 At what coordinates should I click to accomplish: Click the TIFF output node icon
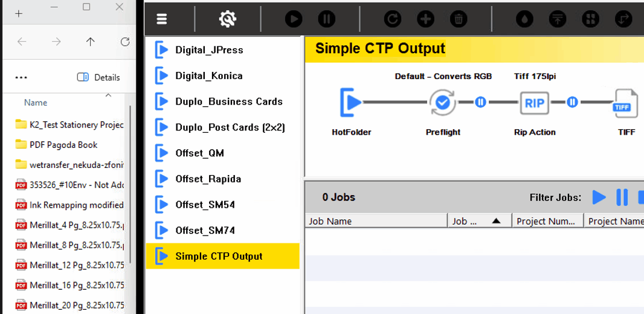point(625,103)
